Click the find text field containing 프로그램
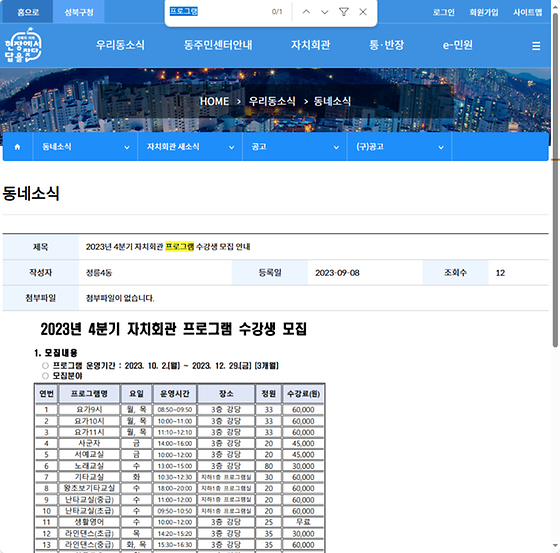 coord(218,11)
